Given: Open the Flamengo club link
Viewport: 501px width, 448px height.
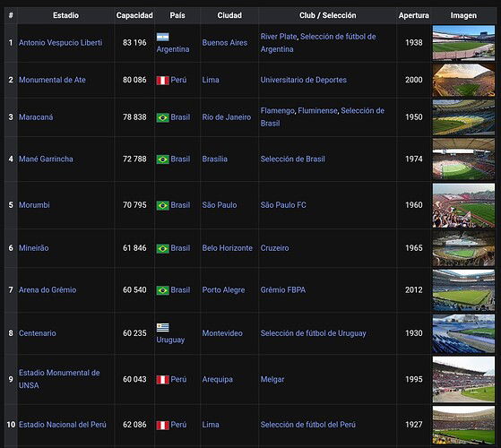Looking at the screenshot, I should click(x=277, y=111).
